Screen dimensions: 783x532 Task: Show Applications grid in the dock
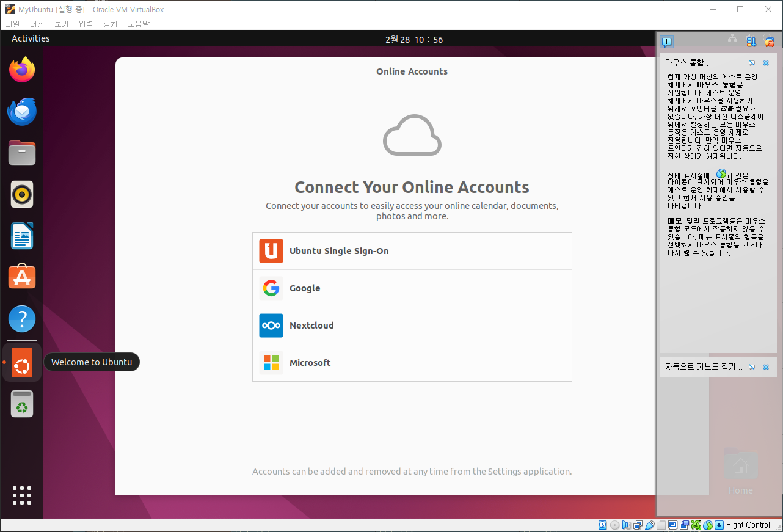coord(22,495)
